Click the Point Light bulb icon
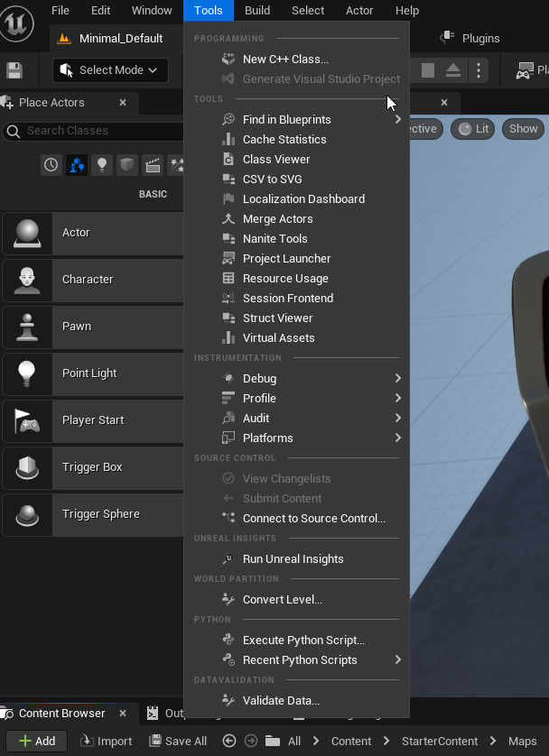Image resolution: width=549 pixels, height=756 pixels. (x=27, y=373)
